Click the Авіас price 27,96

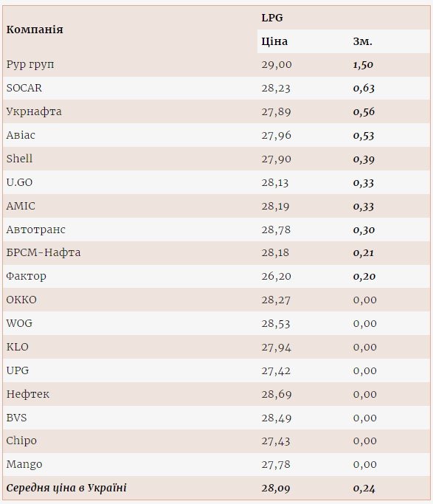click(276, 135)
